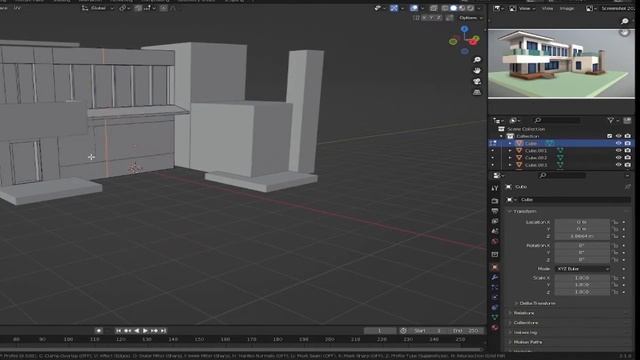Select the material preview shading mode
This screenshot has width=640, height=360.
pos(462,8)
